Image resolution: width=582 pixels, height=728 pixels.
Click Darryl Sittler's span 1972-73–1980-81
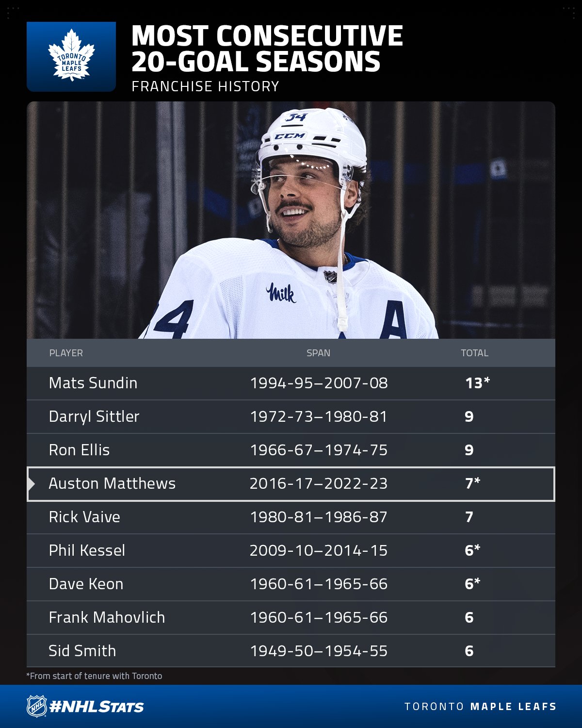[319, 416]
